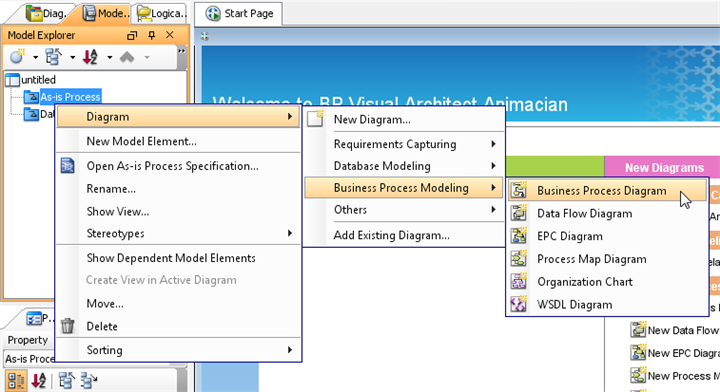This screenshot has width=720, height=392.
Task: Expand the Sorting submenu
Action: click(178, 350)
